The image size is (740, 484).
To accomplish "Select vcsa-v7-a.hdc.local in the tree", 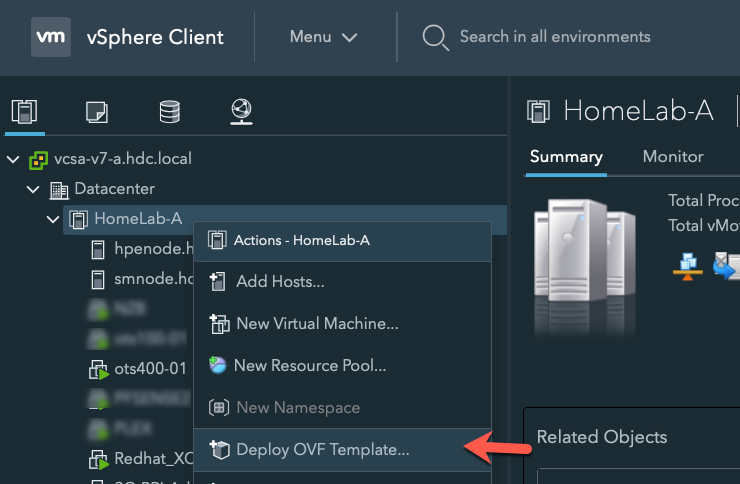I will (x=123, y=159).
